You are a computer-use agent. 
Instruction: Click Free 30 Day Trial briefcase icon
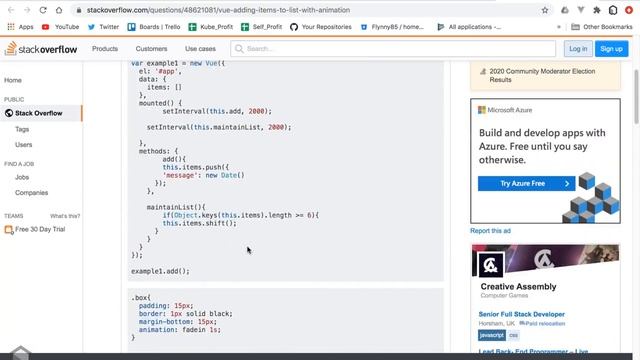click(x=9, y=230)
